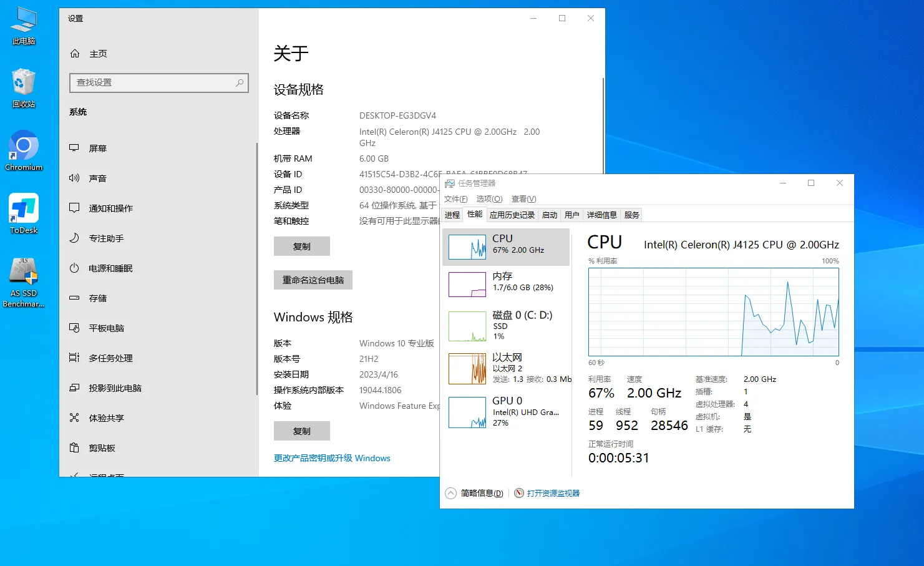Viewport: 924px width, 566px height.
Task: Select device name DESKTOP-EG3DGV4 text
Action: point(397,115)
